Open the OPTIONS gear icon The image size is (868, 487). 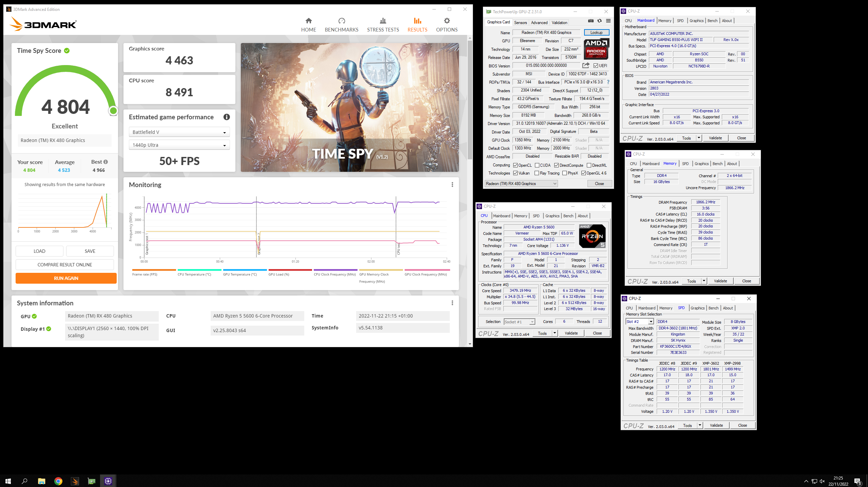pos(447,21)
